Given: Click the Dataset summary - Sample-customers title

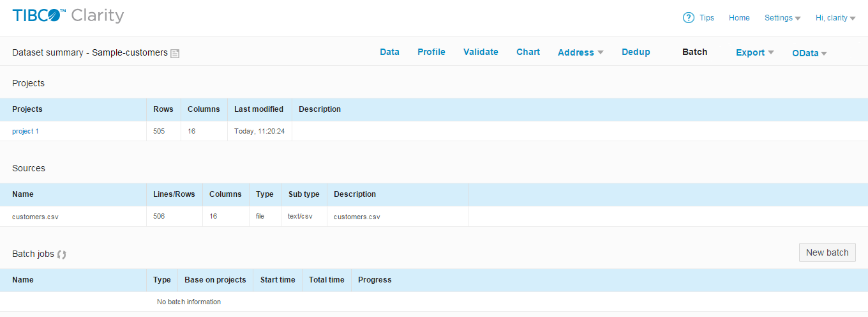Looking at the screenshot, I should click(x=90, y=52).
